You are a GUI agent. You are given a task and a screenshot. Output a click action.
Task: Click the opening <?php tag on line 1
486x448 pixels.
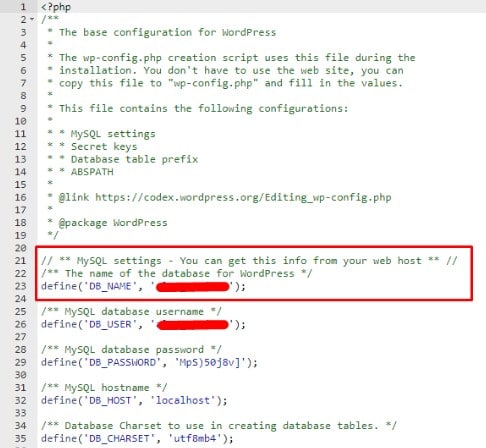56,7
